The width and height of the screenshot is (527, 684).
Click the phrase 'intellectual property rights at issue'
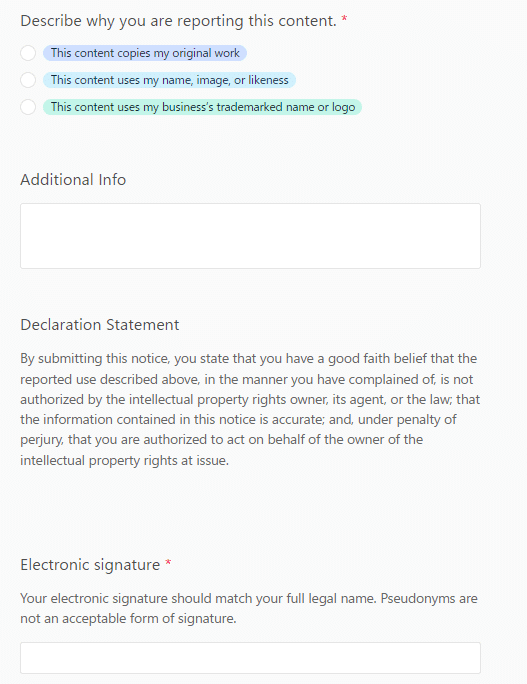[124, 461]
